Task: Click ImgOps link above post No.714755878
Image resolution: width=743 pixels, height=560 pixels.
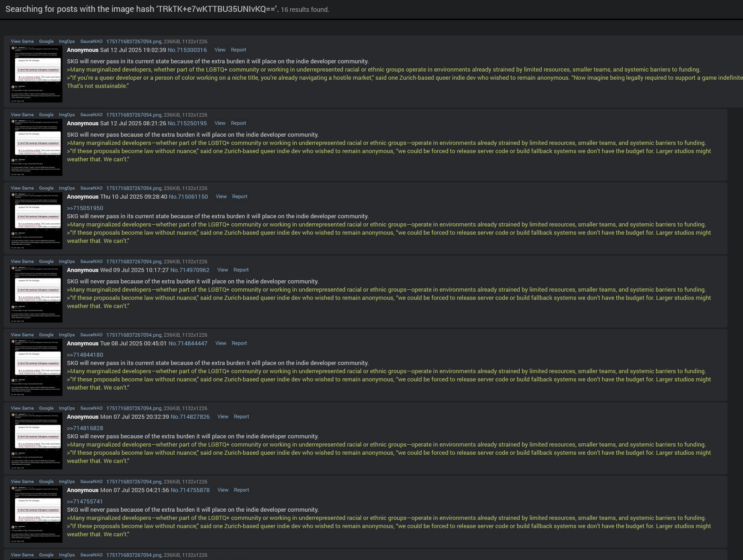Action: [x=67, y=482]
